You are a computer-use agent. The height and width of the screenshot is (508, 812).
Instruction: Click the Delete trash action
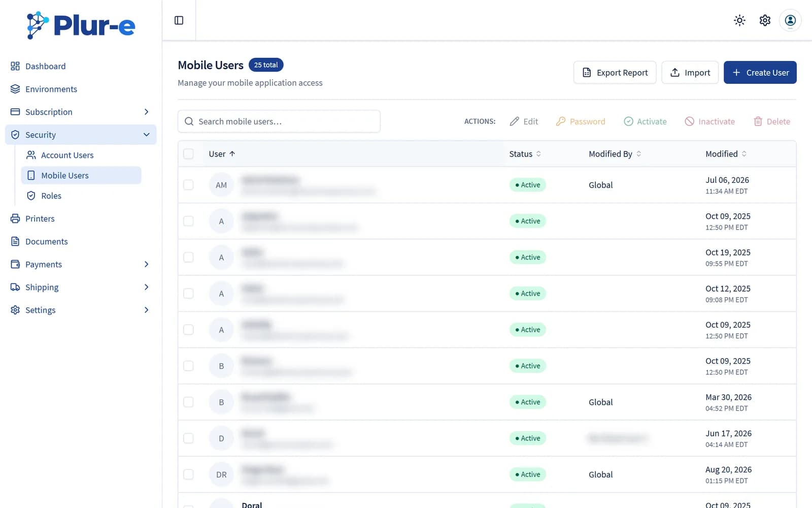pos(772,121)
